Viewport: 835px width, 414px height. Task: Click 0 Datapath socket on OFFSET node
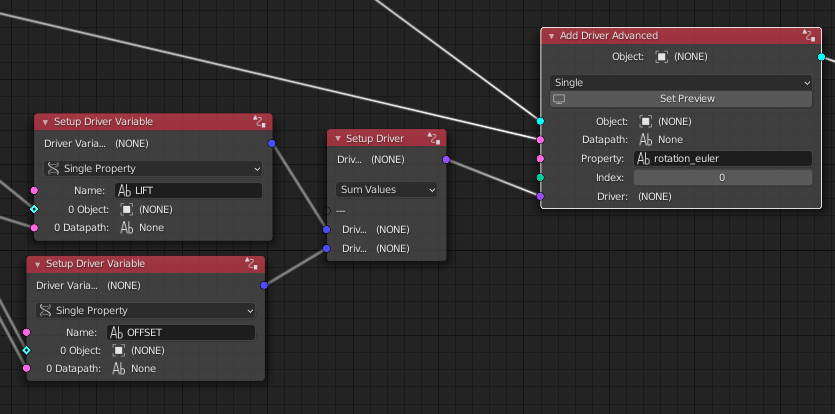click(x=27, y=368)
